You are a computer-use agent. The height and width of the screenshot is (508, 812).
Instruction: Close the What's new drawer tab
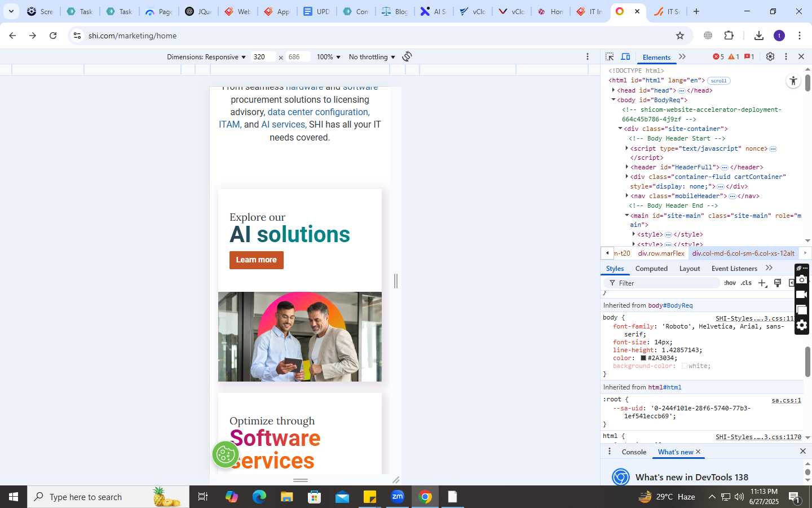pyautogui.click(x=698, y=452)
